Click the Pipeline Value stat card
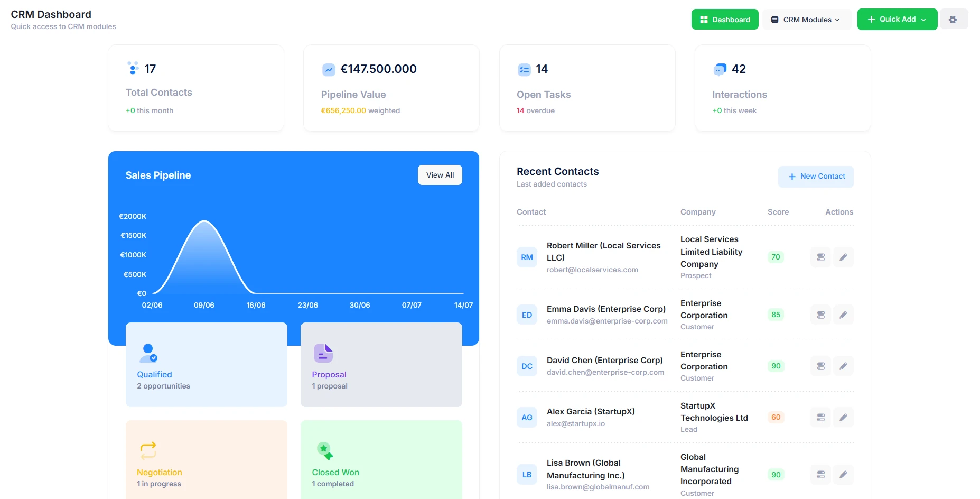Screen dimensions: 980x499 coord(391,88)
